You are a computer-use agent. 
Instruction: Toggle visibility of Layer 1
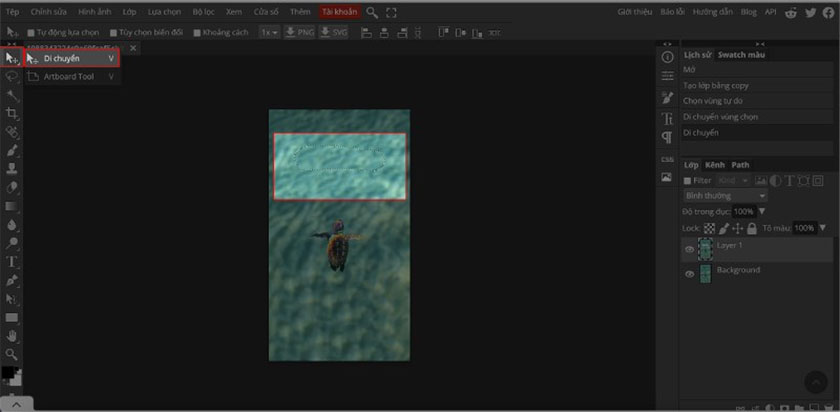pos(689,249)
